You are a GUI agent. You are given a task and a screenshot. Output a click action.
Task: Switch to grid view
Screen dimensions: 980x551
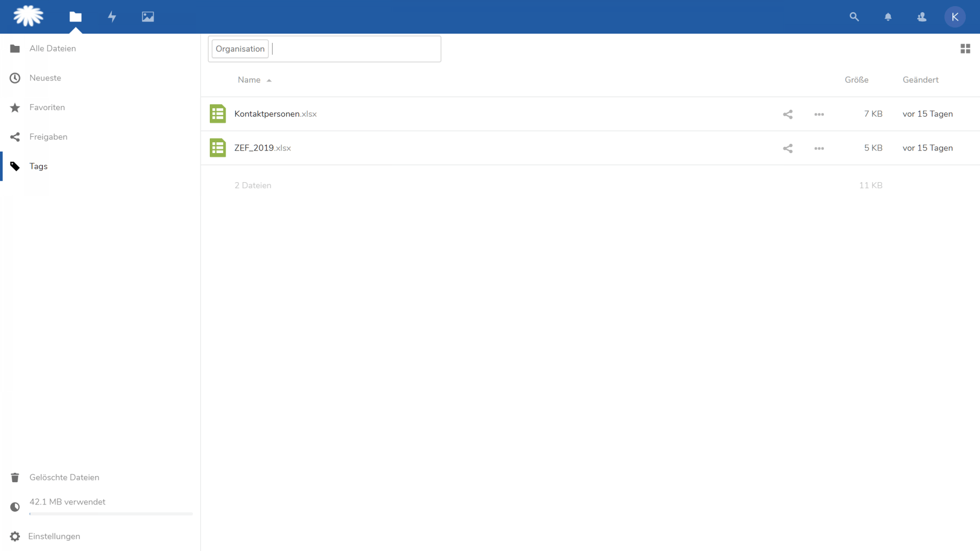[x=965, y=48]
